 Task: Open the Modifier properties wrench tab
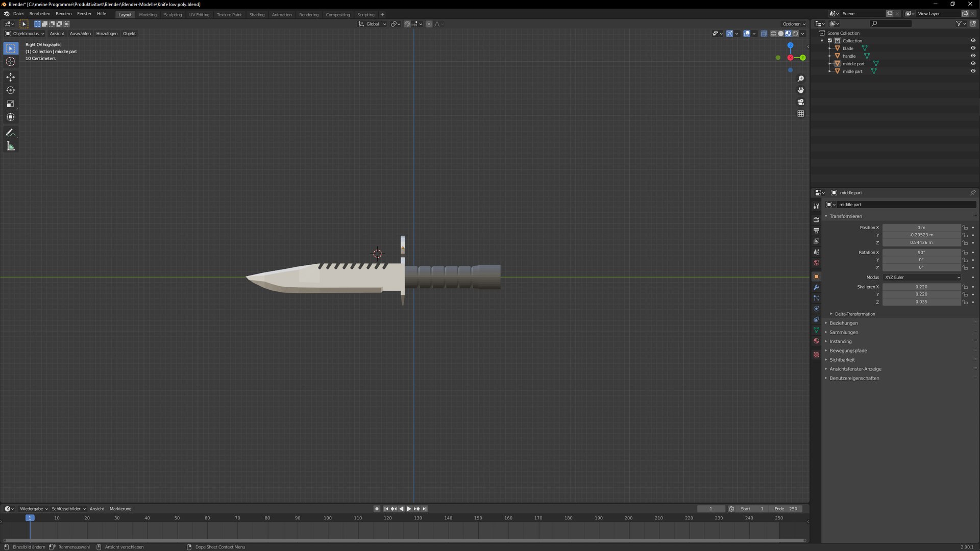click(816, 287)
